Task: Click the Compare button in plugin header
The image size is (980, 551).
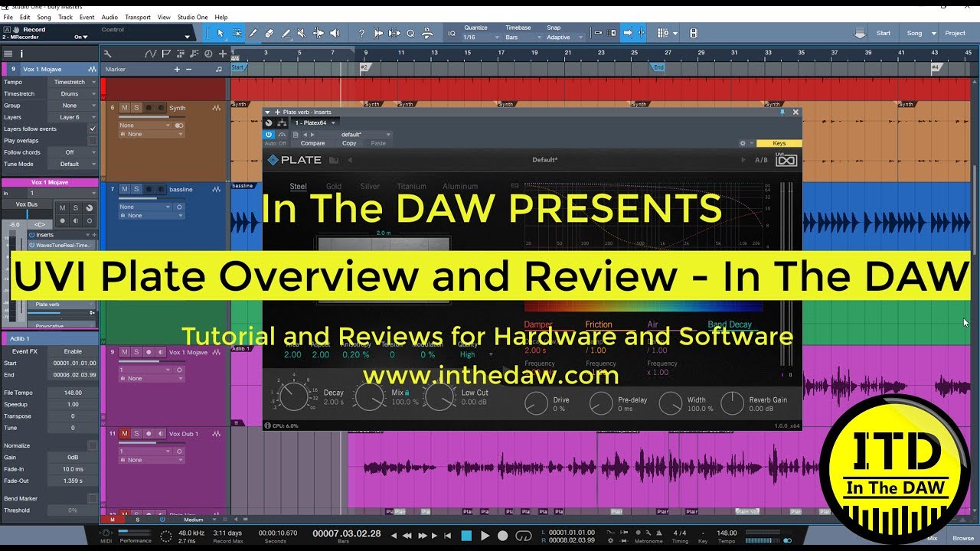Action: 312,143
